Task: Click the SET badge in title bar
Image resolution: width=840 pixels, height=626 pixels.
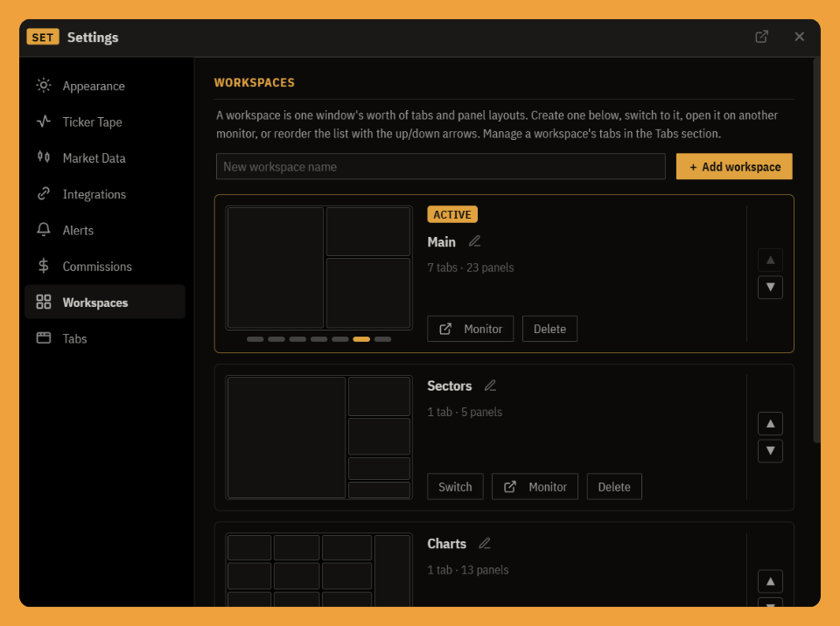Action: 43,37
